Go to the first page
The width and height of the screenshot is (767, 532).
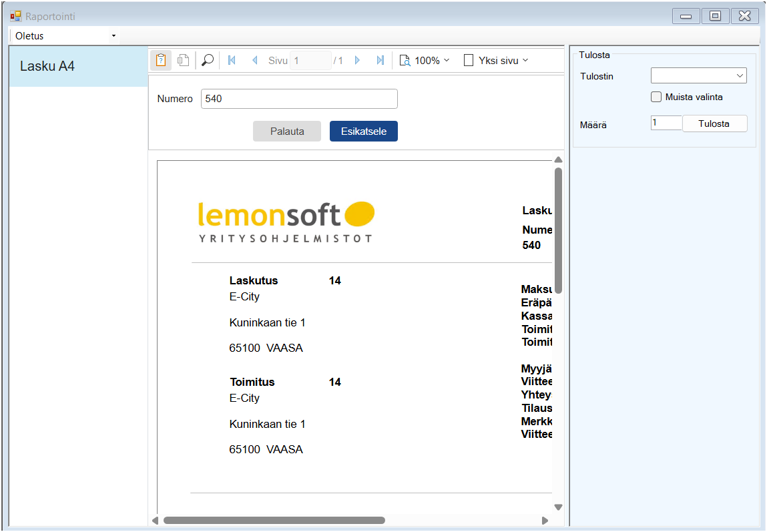click(x=232, y=61)
